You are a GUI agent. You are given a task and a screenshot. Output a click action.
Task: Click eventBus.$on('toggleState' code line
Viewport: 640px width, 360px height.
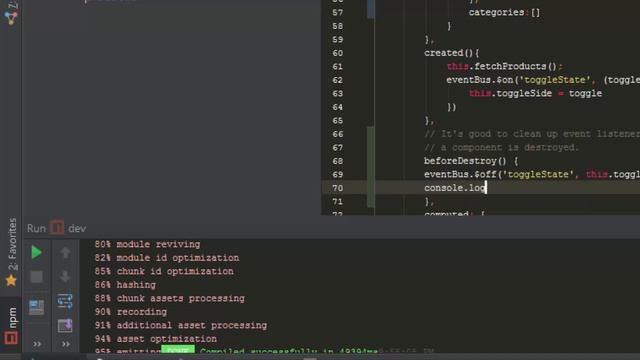coord(543,80)
